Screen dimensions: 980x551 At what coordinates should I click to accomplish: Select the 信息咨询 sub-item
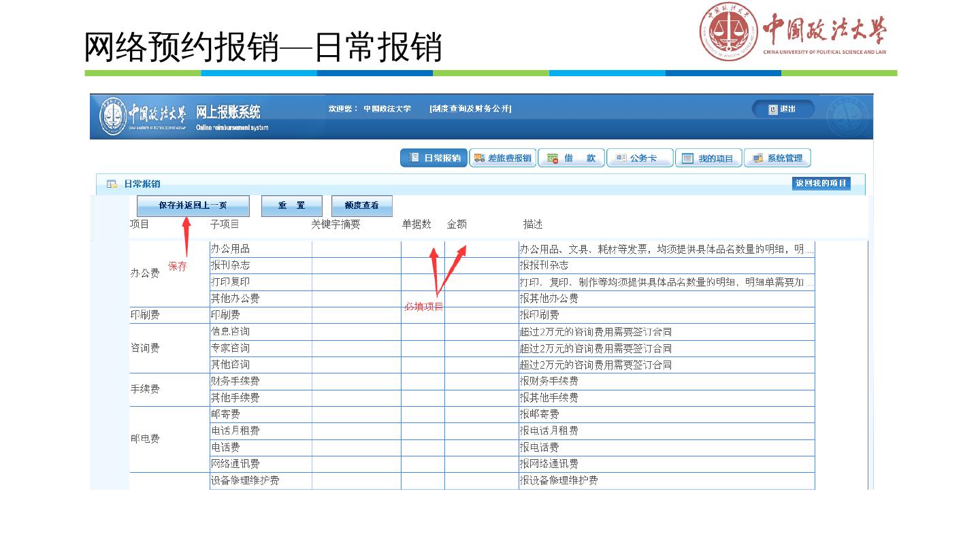(230, 332)
